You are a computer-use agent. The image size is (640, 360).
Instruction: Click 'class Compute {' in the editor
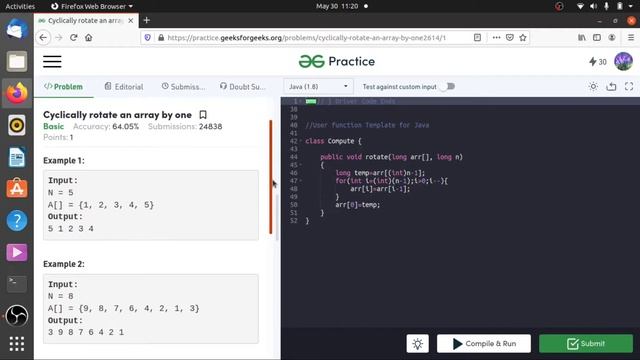333,141
